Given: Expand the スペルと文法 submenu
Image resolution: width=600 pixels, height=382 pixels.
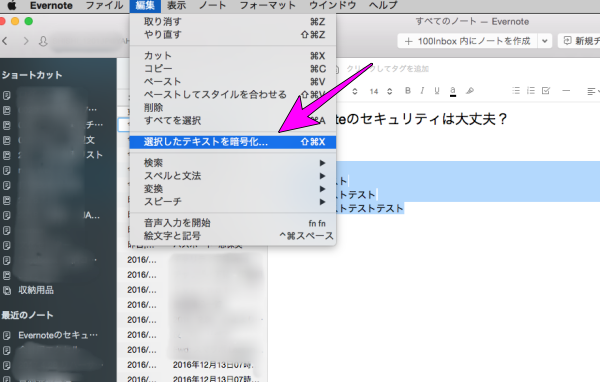Looking at the screenshot, I should click(x=233, y=176).
